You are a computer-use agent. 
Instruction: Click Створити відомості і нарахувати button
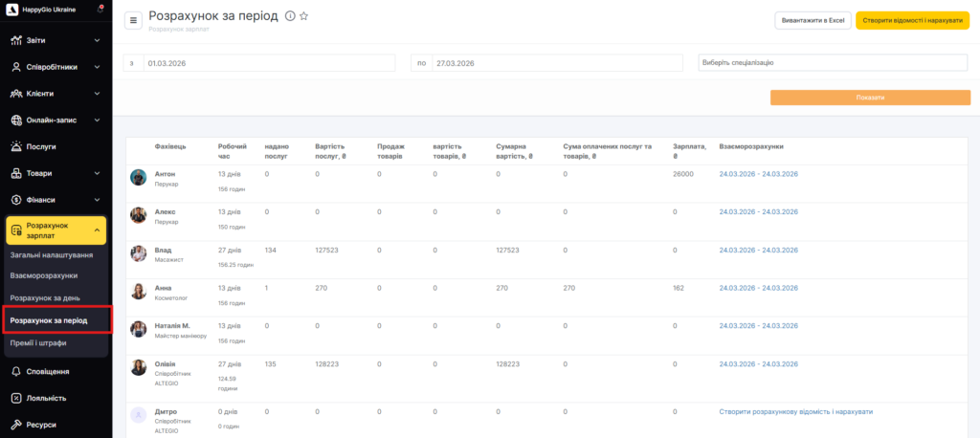tap(912, 20)
